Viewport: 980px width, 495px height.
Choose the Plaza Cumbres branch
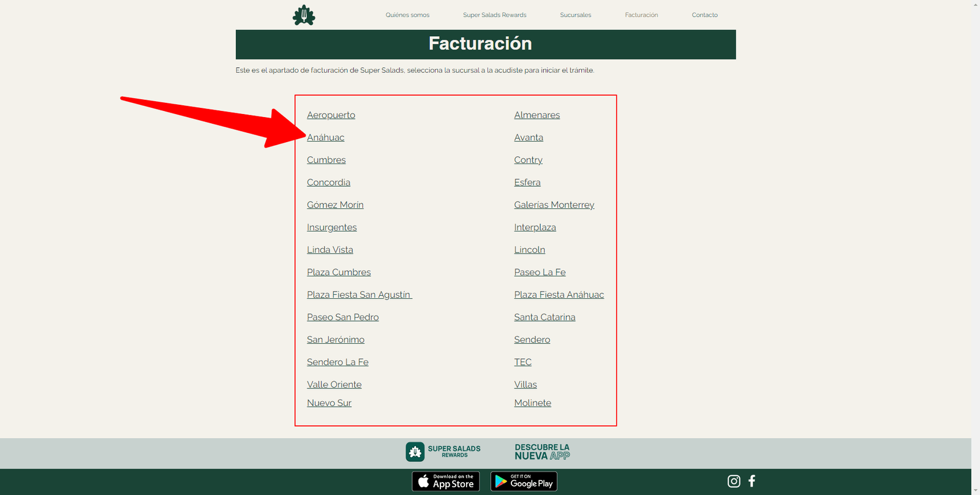click(x=339, y=273)
